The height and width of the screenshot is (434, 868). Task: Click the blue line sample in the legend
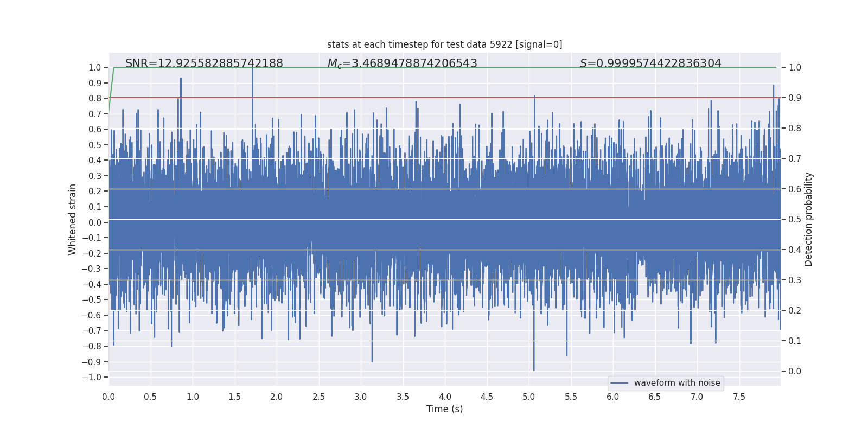point(620,383)
